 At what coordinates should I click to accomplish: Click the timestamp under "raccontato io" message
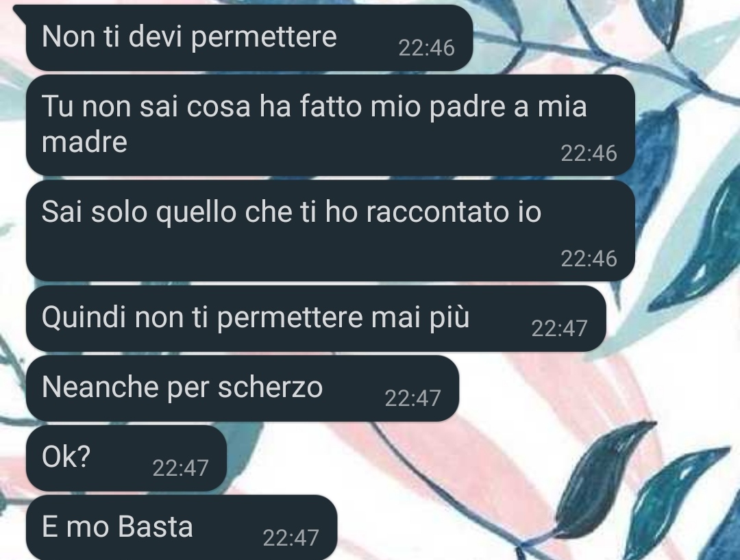589,259
